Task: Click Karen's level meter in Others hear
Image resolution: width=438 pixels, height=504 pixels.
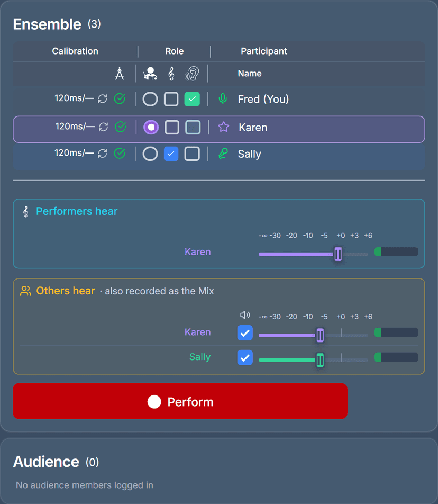Action: coord(396,332)
